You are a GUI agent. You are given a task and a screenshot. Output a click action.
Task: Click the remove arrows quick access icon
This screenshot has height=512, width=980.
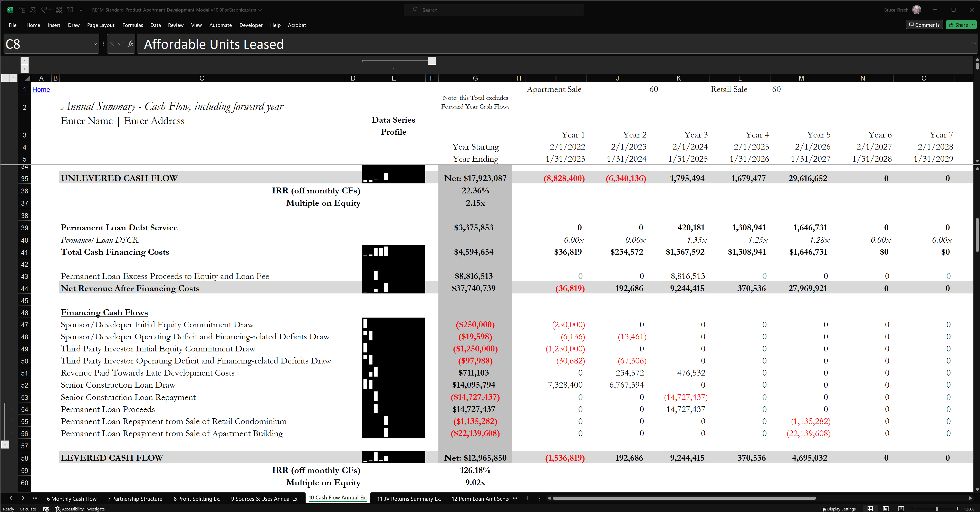click(33, 9)
